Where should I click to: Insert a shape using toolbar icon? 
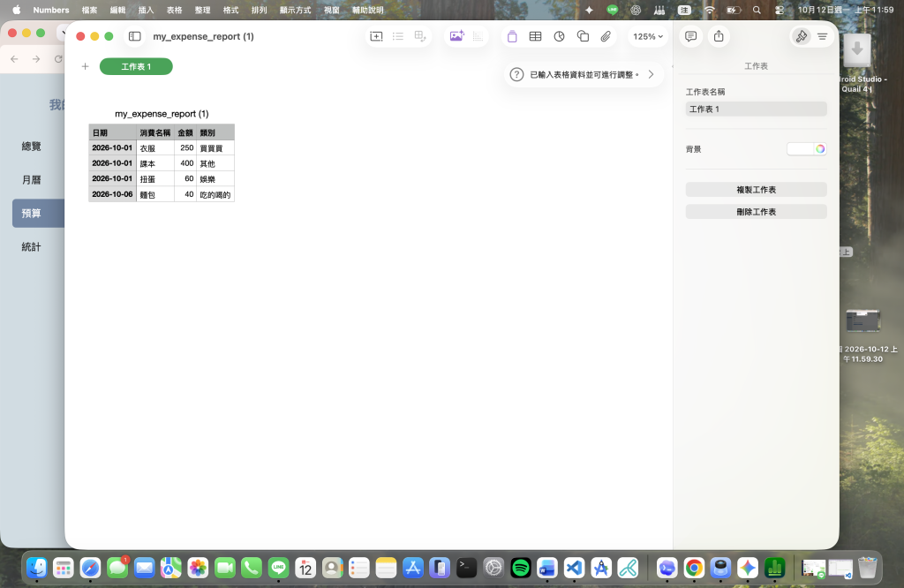pyautogui.click(x=583, y=36)
